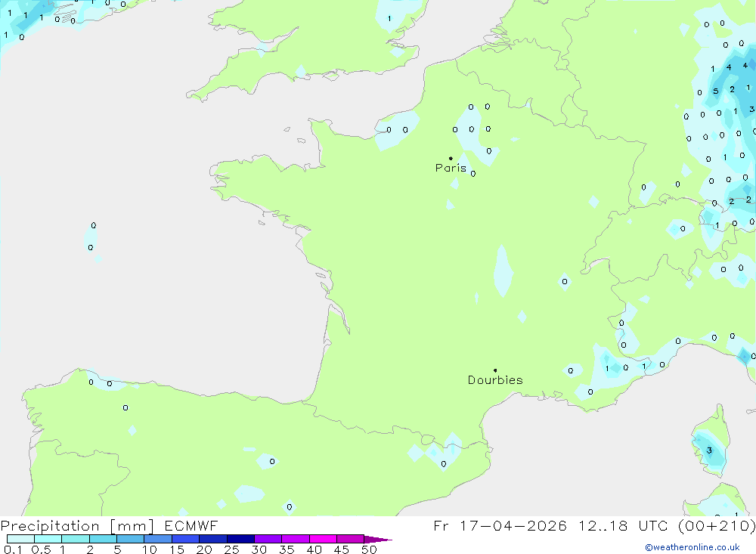Click the legend value label 25
Viewport: 756px width, 554px height.
point(231,549)
